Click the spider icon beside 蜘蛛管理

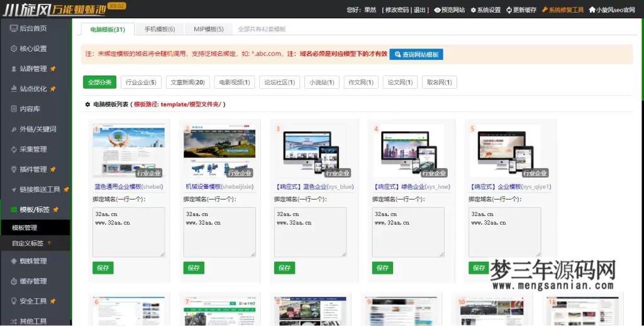pyautogui.click(x=14, y=261)
